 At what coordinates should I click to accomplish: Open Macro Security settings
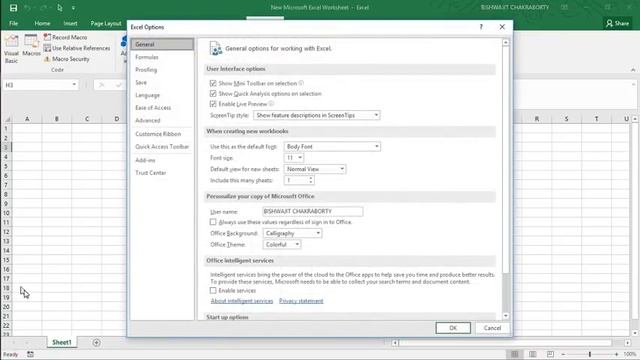pyautogui.click(x=67, y=59)
